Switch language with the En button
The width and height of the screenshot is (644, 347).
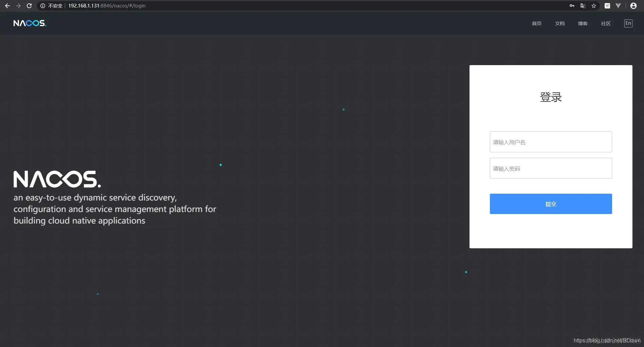point(628,23)
